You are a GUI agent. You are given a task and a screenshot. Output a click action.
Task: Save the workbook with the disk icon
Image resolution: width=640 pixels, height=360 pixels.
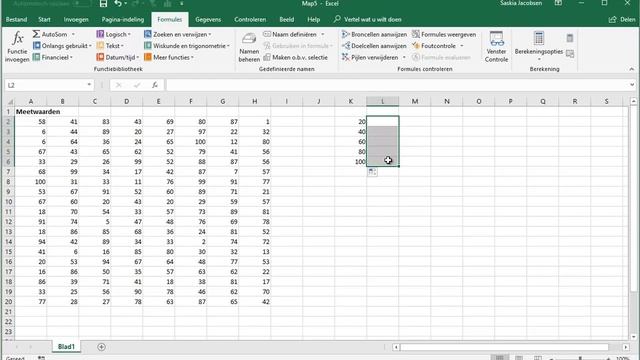point(103,4)
